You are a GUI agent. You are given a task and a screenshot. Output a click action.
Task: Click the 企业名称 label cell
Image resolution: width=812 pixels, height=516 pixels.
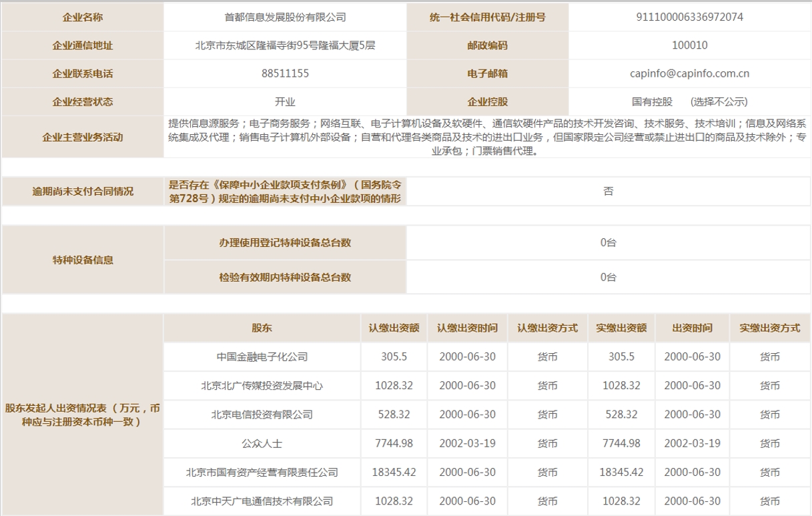pyautogui.click(x=83, y=17)
